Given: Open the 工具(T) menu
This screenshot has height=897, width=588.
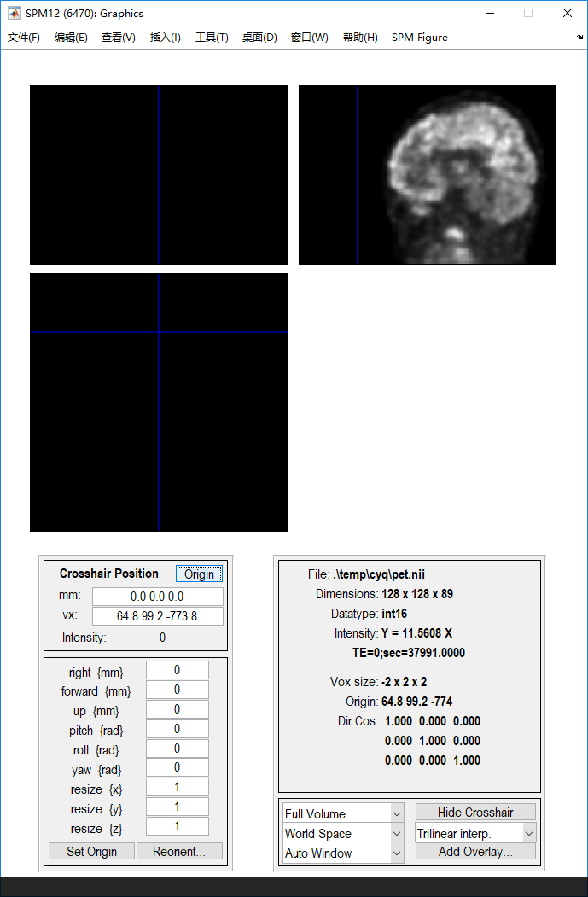Looking at the screenshot, I should pyautogui.click(x=212, y=38).
